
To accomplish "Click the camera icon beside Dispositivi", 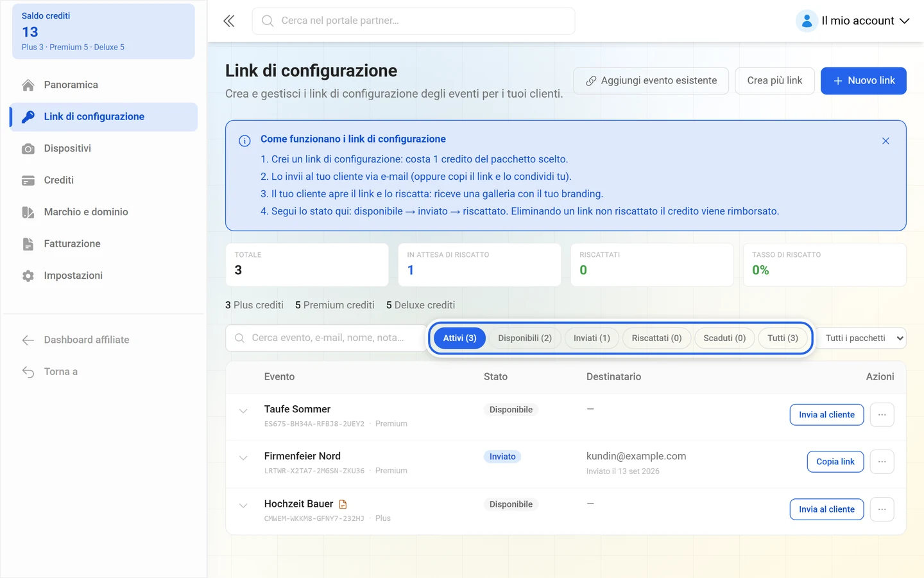I will (28, 148).
